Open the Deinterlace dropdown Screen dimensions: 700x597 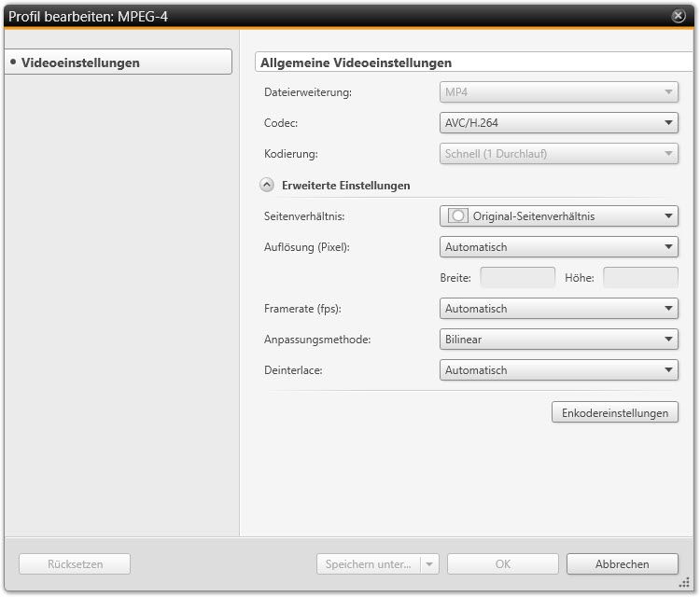(558, 370)
